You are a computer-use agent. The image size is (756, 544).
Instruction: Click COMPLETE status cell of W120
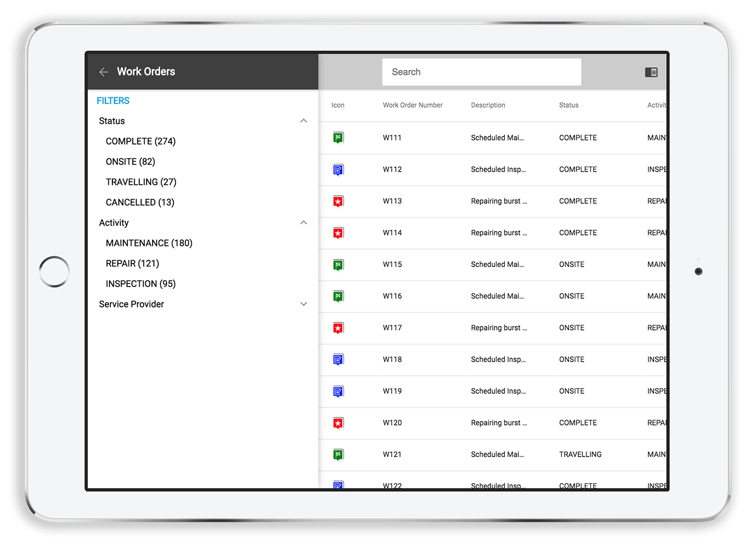578,423
